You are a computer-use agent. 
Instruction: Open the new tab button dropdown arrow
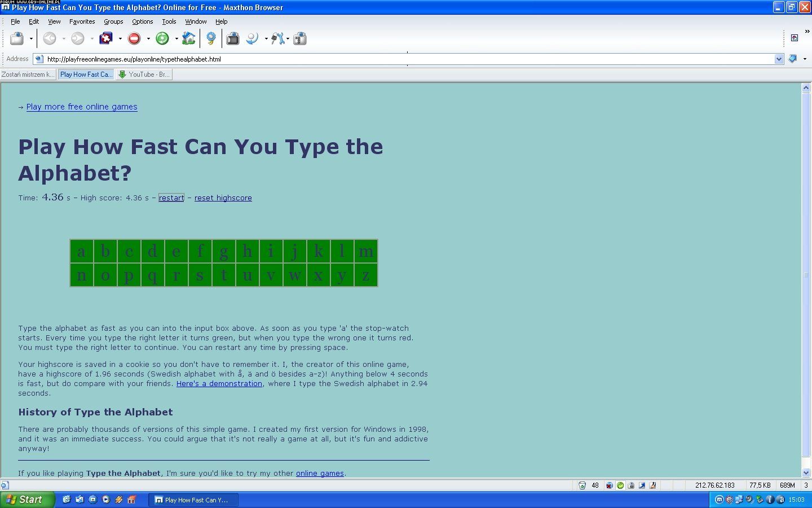tap(31, 39)
